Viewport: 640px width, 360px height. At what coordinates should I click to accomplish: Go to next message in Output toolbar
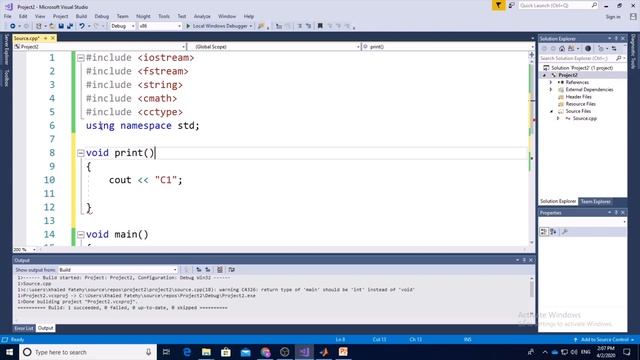(x=208, y=270)
